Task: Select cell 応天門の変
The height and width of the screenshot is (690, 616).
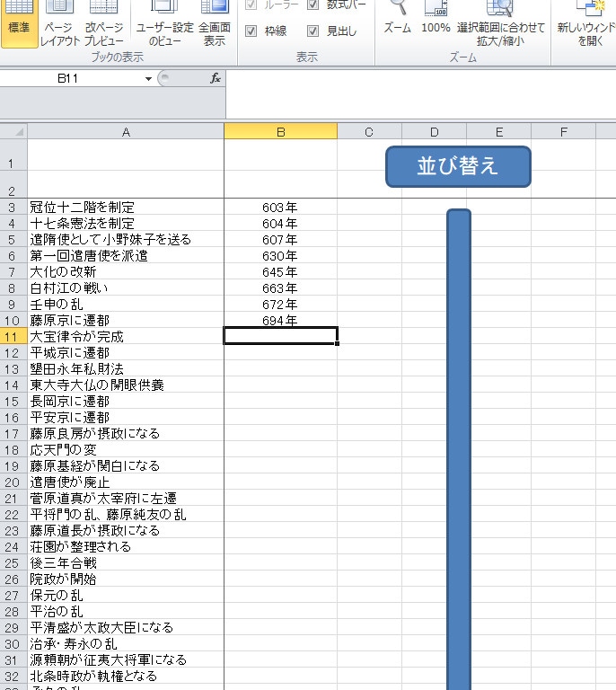Action: pos(126,450)
